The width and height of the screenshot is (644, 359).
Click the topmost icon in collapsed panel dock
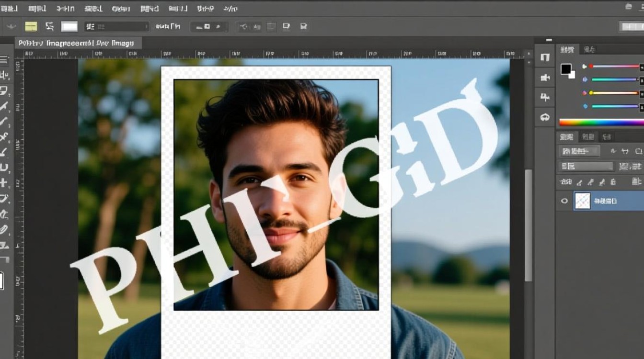545,57
